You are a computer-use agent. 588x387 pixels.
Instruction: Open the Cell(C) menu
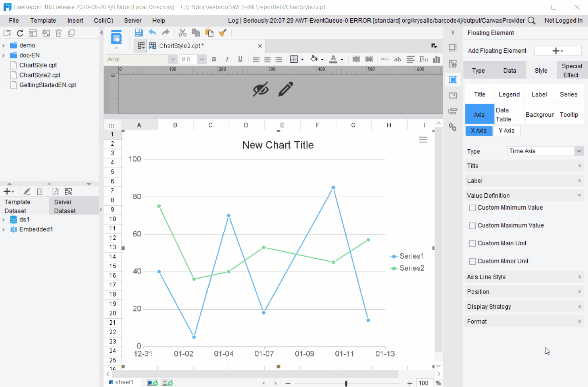pyautogui.click(x=104, y=21)
